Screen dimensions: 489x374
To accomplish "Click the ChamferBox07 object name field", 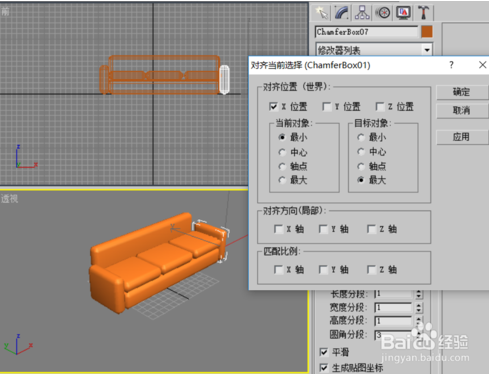I will click(x=366, y=32).
